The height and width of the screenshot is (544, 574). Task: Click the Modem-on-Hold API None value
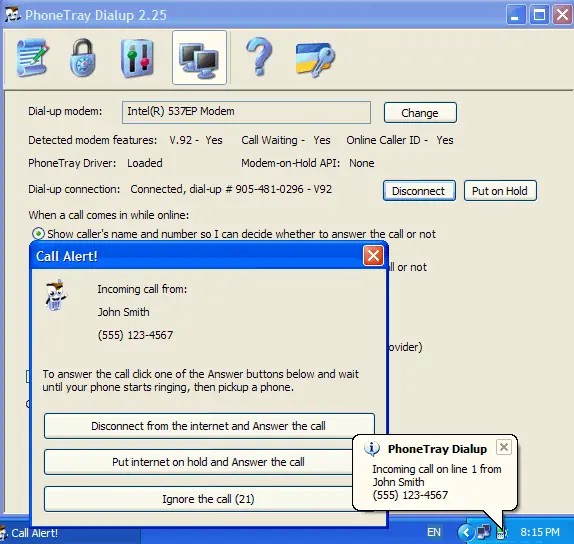(362, 163)
